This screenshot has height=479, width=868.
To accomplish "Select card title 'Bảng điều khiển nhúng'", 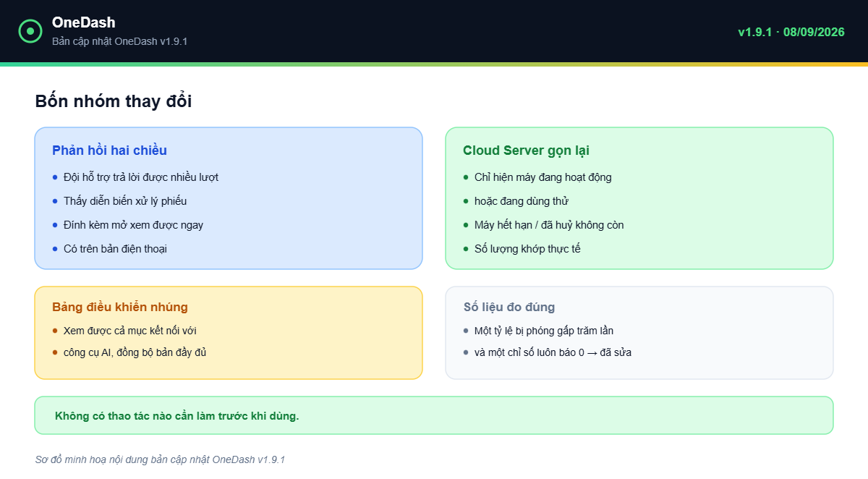I will click(x=120, y=307).
